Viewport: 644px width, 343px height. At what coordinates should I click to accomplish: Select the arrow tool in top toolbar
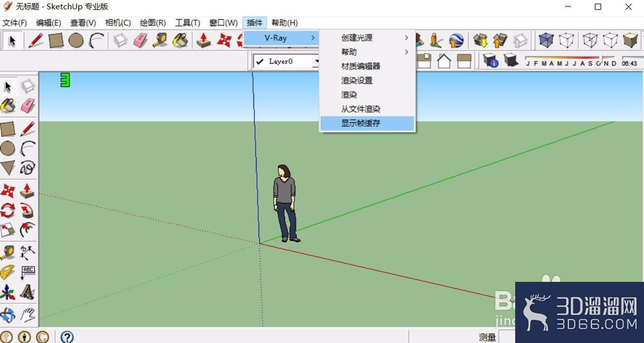pyautogui.click(x=12, y=41)
